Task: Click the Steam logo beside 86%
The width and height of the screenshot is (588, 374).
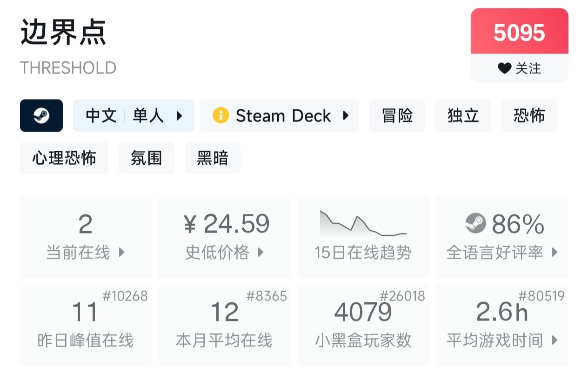Action: click(475, 224)
